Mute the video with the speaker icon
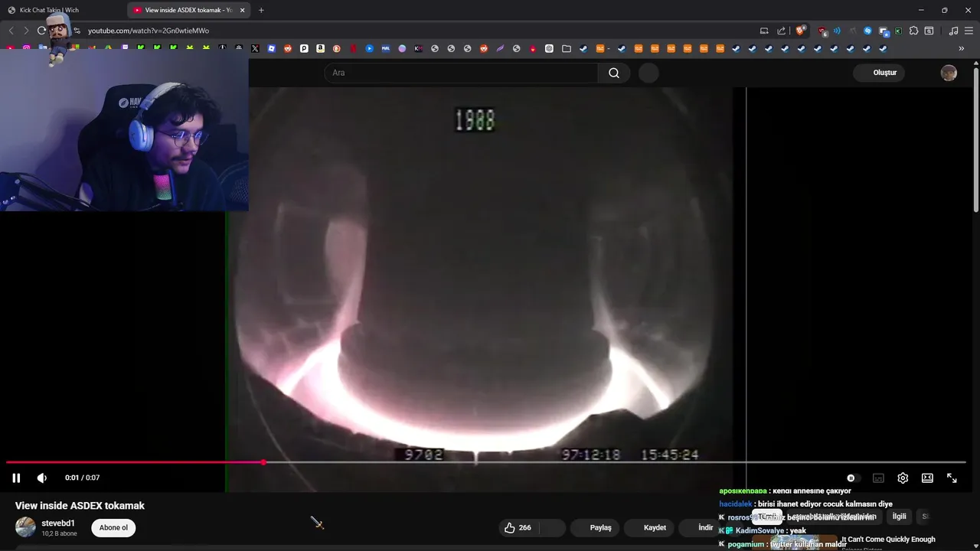 42,478
